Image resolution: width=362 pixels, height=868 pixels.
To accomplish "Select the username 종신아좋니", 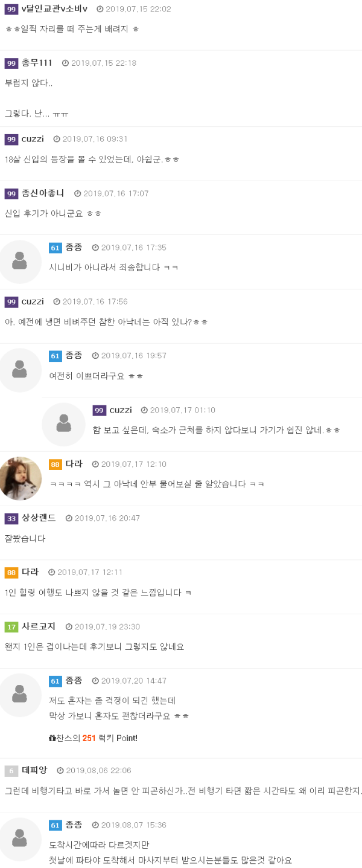I will click(x=43, y=193).
